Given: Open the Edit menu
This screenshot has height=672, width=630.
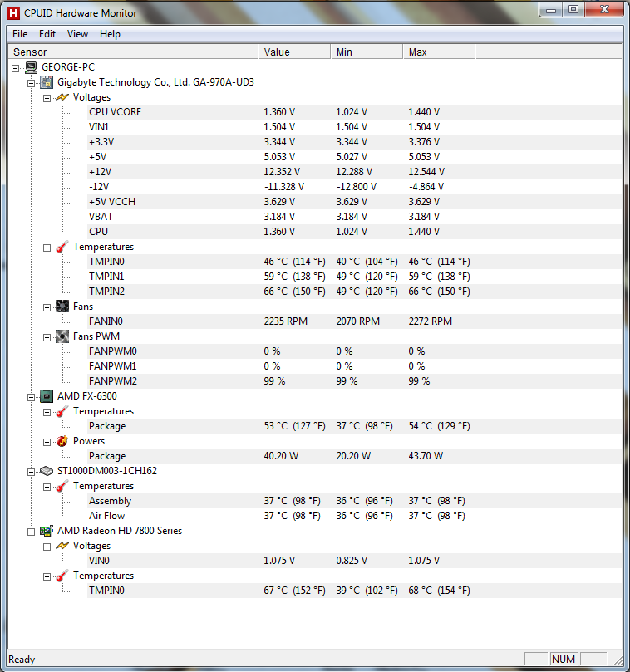Looking at the screenshot, I should 47,34.
